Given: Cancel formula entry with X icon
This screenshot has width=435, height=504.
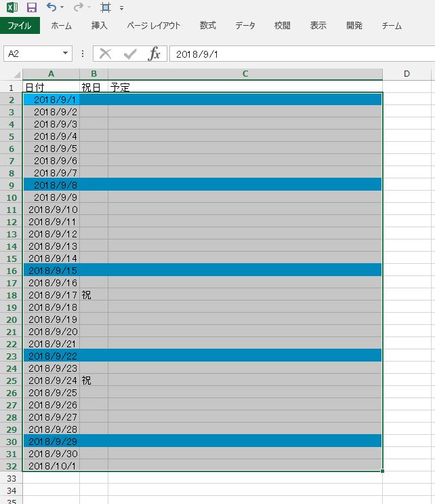Looking at the screenshot, I should [105, 54].
